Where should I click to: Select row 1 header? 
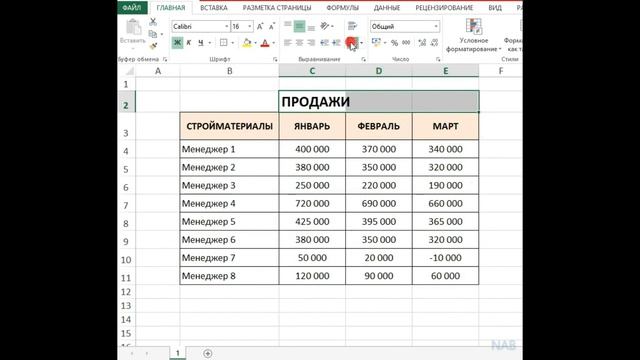click(126, 84)
